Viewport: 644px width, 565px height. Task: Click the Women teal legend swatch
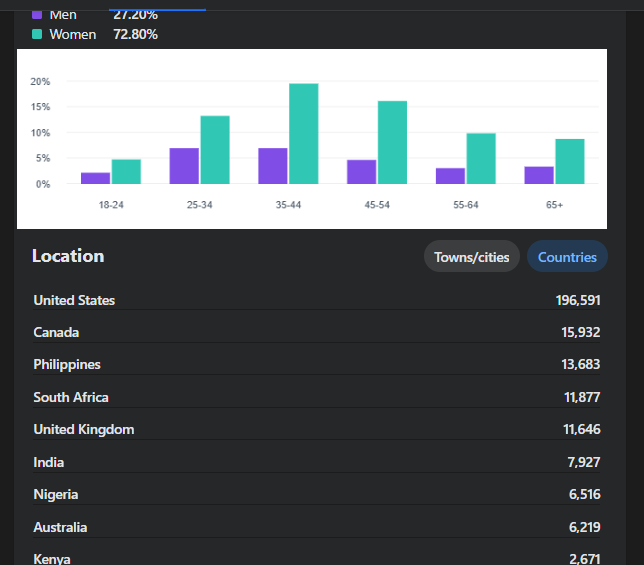tap(37, 34)
